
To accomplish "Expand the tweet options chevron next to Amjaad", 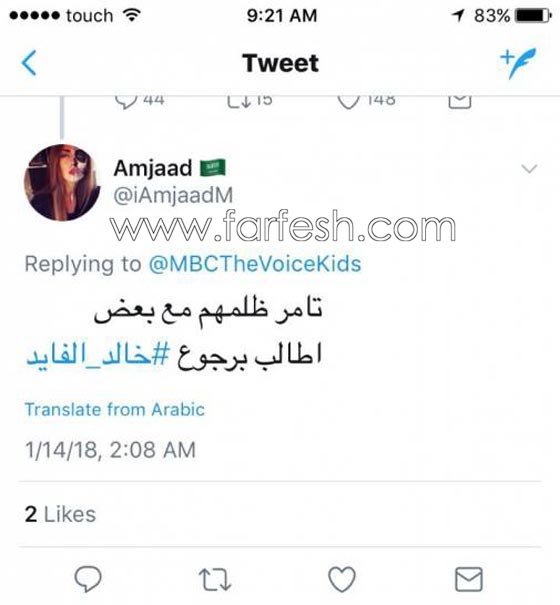I will [529, 169].
